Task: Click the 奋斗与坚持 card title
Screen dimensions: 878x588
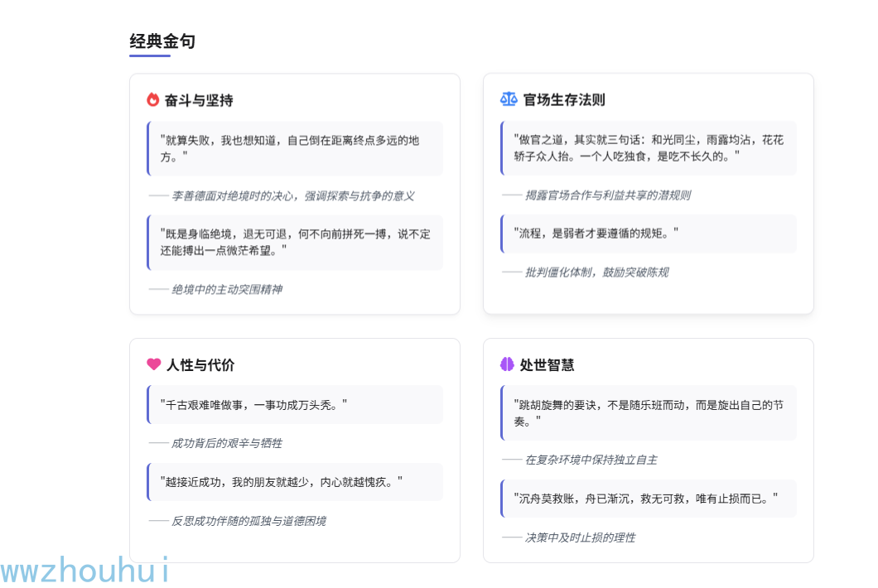Action: [x=199, y=100]
